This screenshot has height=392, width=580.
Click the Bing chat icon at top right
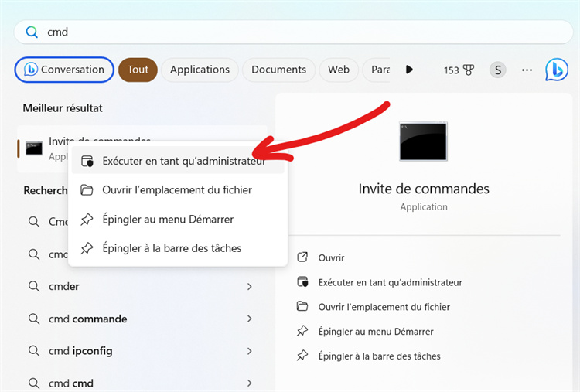click(556, 70)
